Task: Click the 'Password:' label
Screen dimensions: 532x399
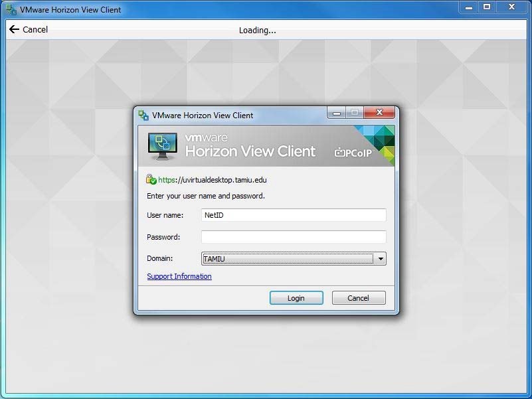Action: [x=163, y=237]
